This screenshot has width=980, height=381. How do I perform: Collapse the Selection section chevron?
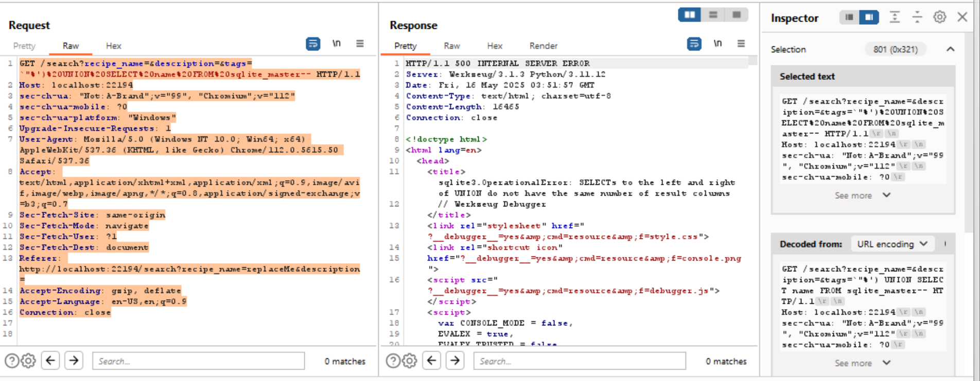click(950, 49)
